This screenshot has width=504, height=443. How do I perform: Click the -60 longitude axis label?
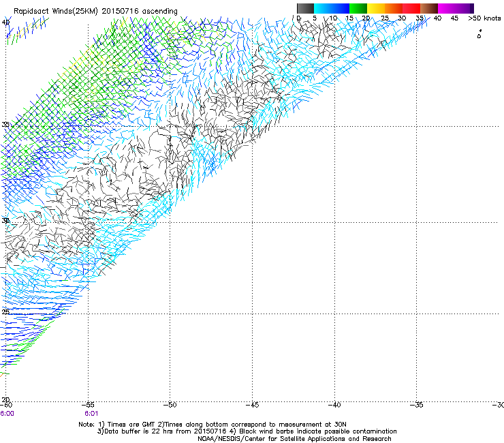(6, 405)
